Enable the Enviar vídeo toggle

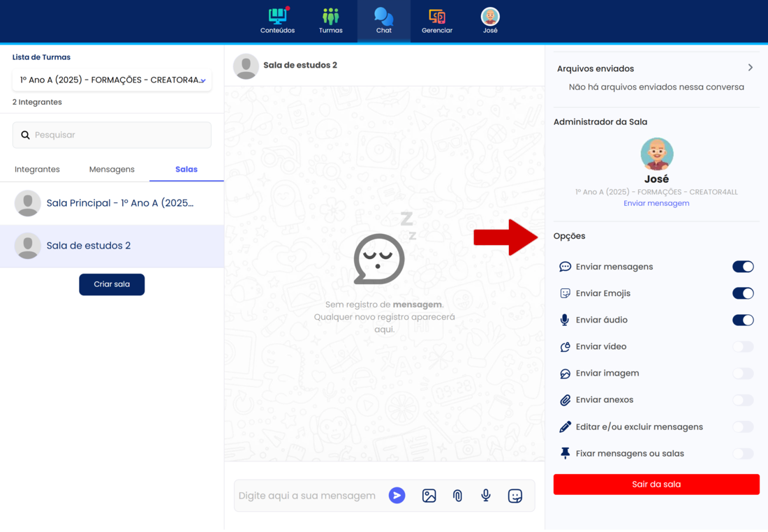pyautogui.click(x=742, y=347)
